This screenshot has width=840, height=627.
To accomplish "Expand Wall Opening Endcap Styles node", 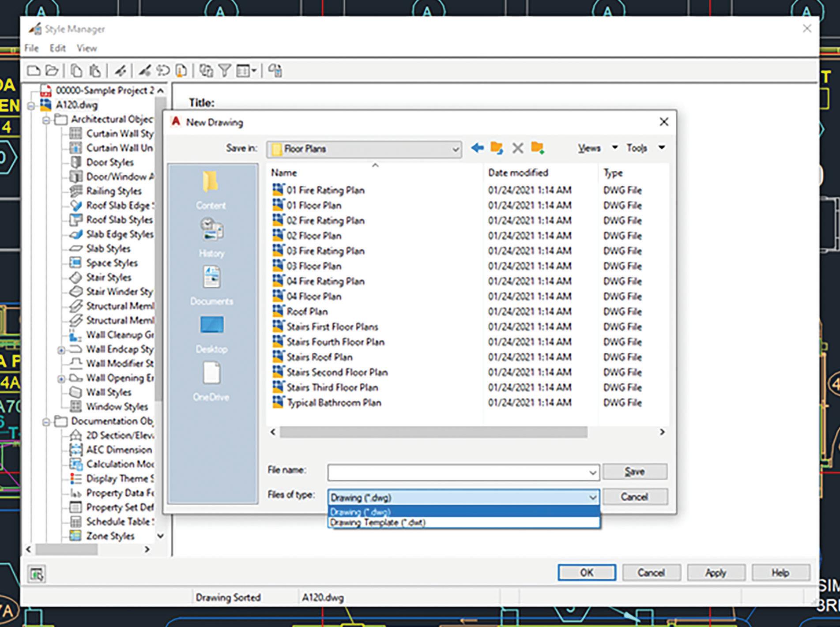I will pos(61,379).
